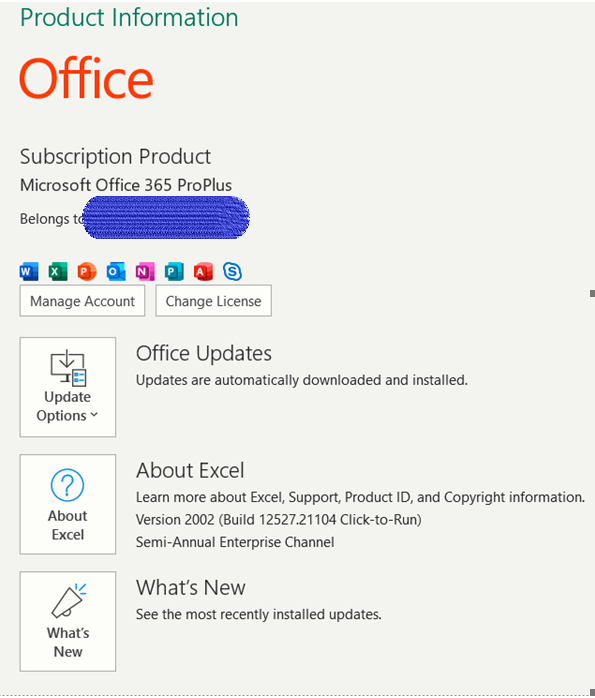Click 'Updates are automatically downloaded and installed' text
Screen dimensions: 595x698
302,380
